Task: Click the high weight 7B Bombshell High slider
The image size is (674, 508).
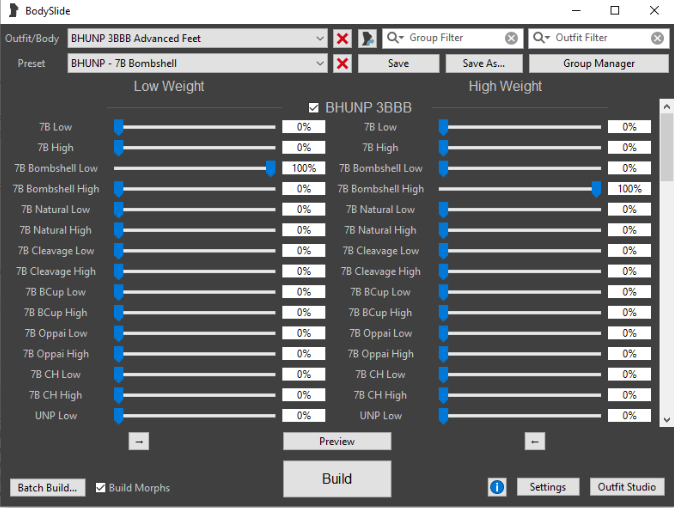Action: pyautogui.click(x=520, y=189)
